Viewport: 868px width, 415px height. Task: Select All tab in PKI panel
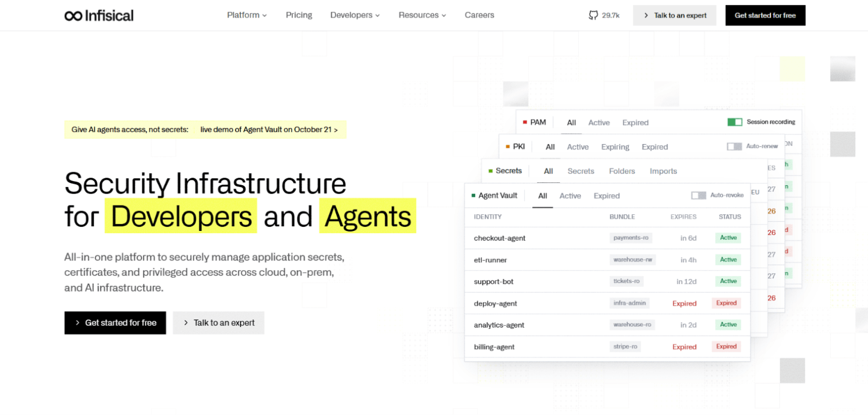(550, 147)
